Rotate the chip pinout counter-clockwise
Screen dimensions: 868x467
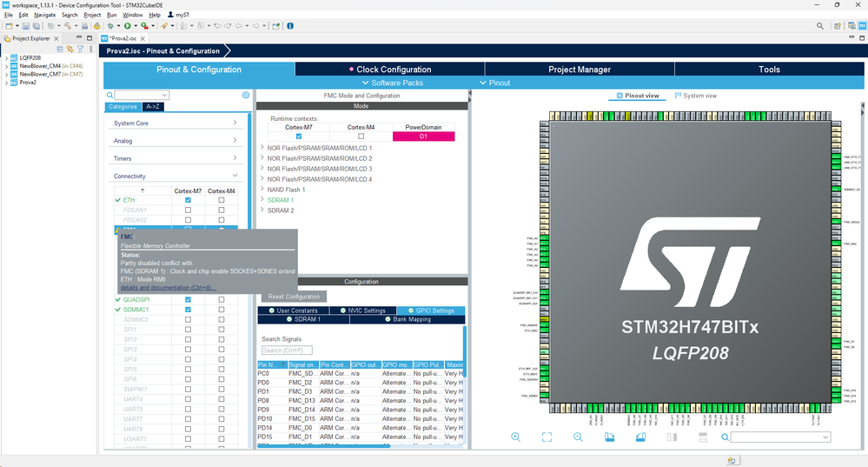[x=640, y=437]
